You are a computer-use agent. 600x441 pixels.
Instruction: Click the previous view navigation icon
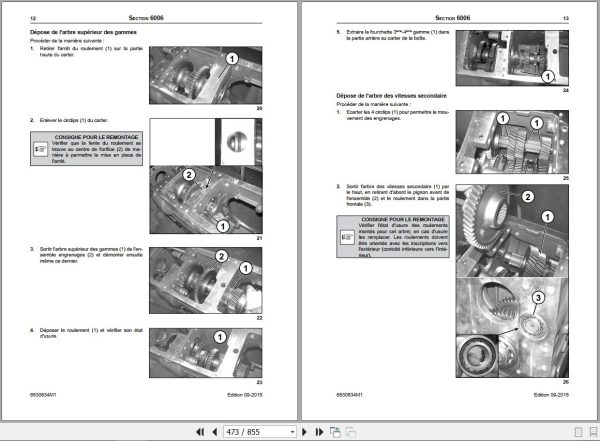click(x=335, y=432)
